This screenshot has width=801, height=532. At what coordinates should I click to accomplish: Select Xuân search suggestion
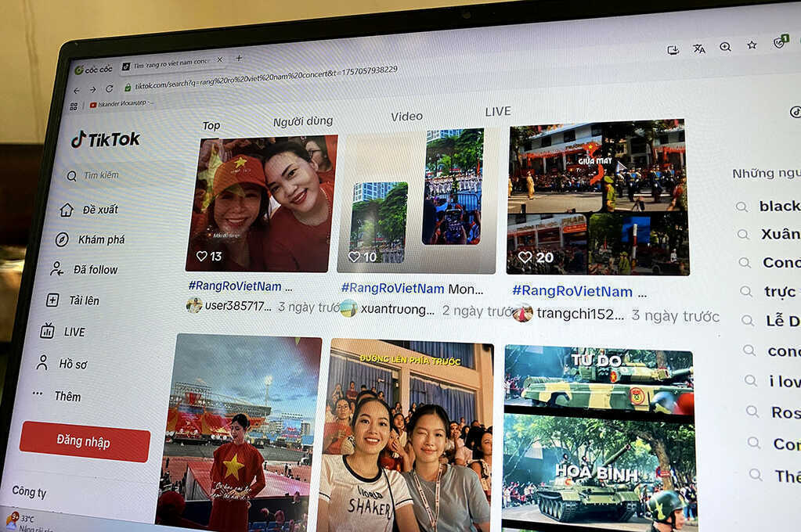tap(781, 234)
